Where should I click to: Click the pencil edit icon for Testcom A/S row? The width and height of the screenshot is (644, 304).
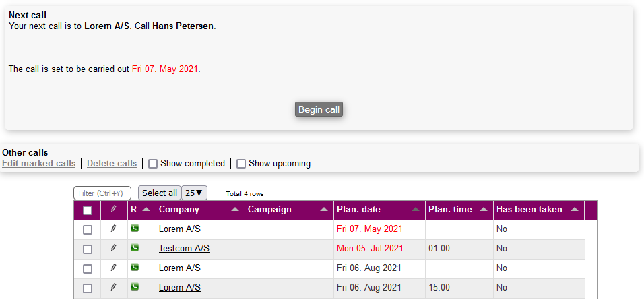click(x=113, y=249)
